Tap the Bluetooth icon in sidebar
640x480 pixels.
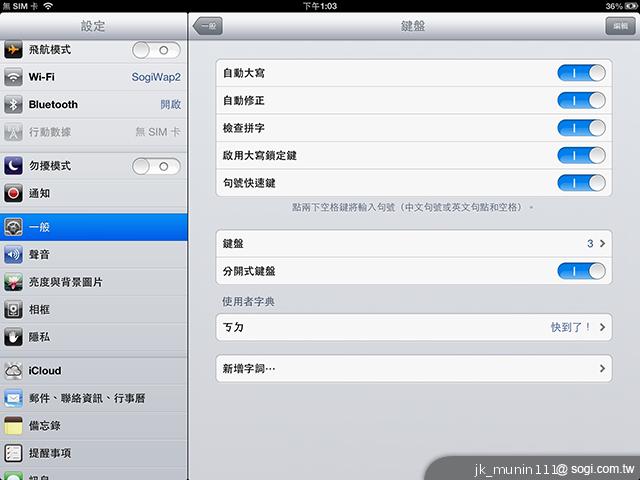13,105
